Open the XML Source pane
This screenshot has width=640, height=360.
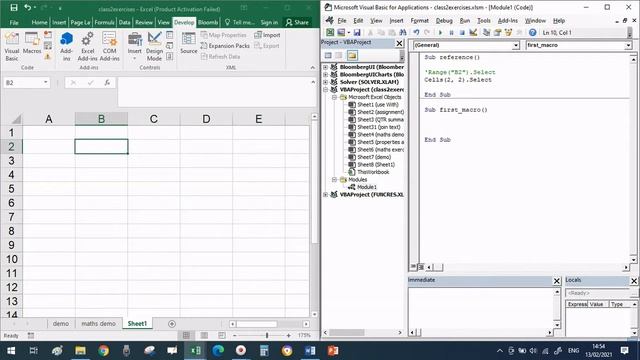pyautogui.click(x=189, y=43)
